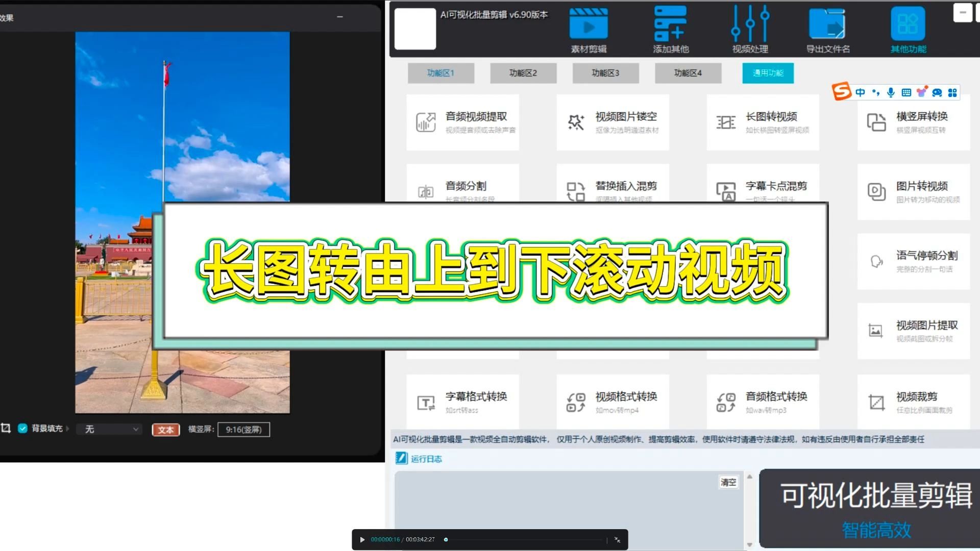This screenshot has height=551, width=980.
Task: Switch to the 功能区2 tab
Action: (x=523, y=73)
